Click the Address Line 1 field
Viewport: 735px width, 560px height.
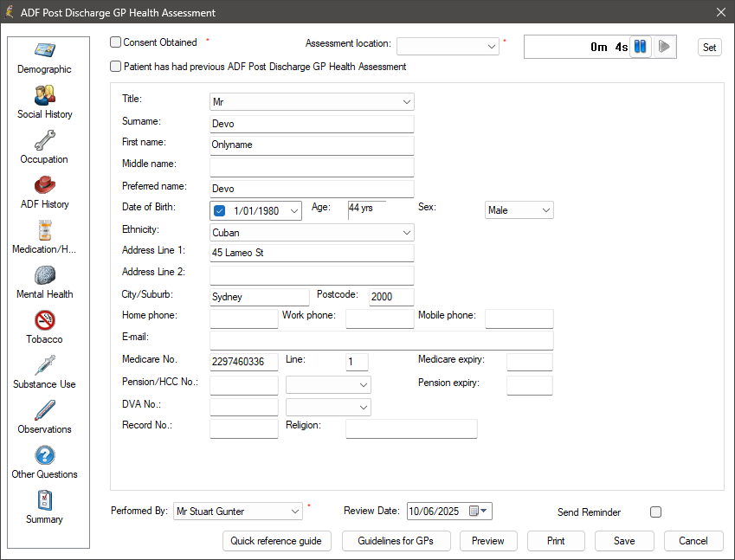[x=312, y=253]
